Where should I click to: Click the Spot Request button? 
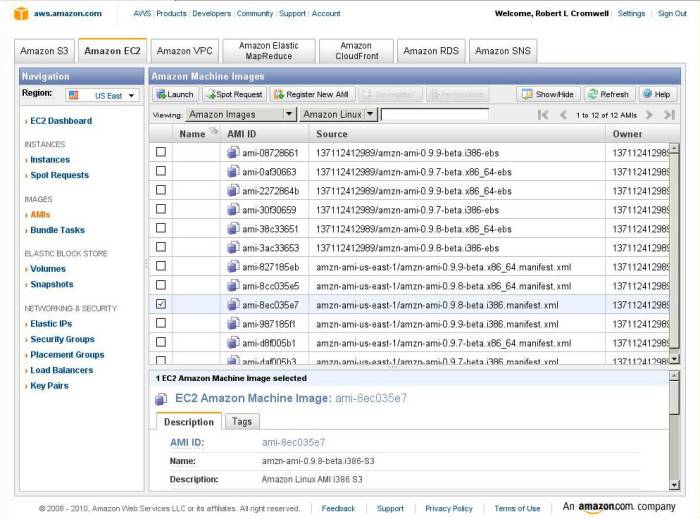(x=234, y=95)
